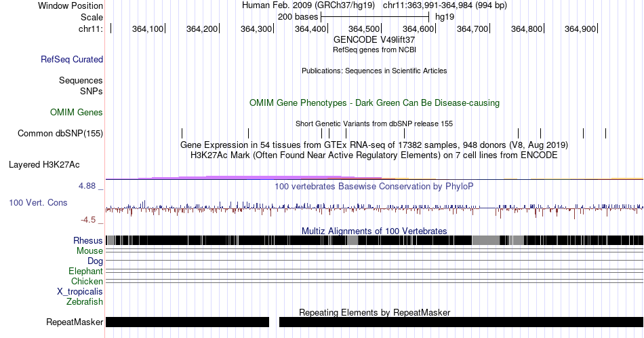
Task: Select the Mouse species label
Action: pyautogui.click(x=89, y=251)
